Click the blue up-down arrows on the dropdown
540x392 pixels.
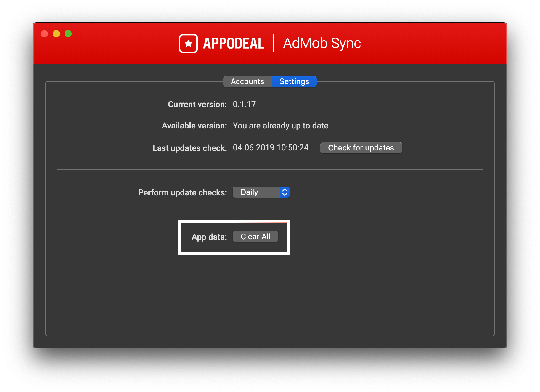click(x=285, y=192)
